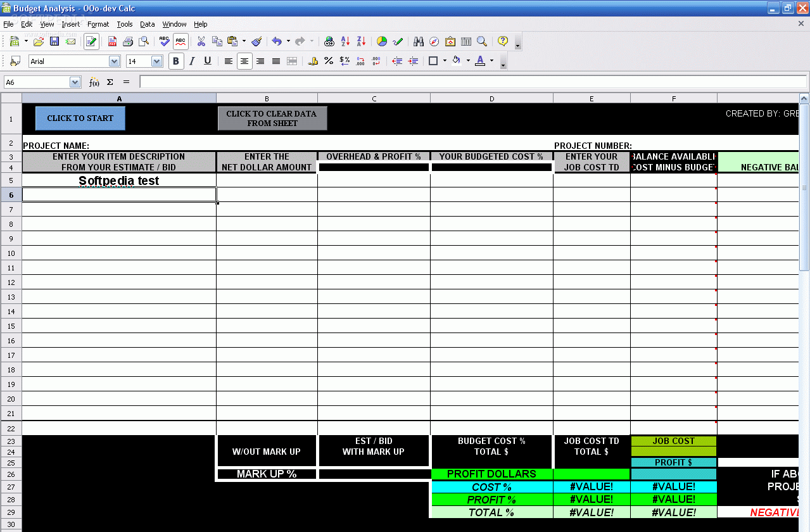Screen dimensions: 810x532
Task: Toggle Bold formatting
Action: (x=176, y=61)
